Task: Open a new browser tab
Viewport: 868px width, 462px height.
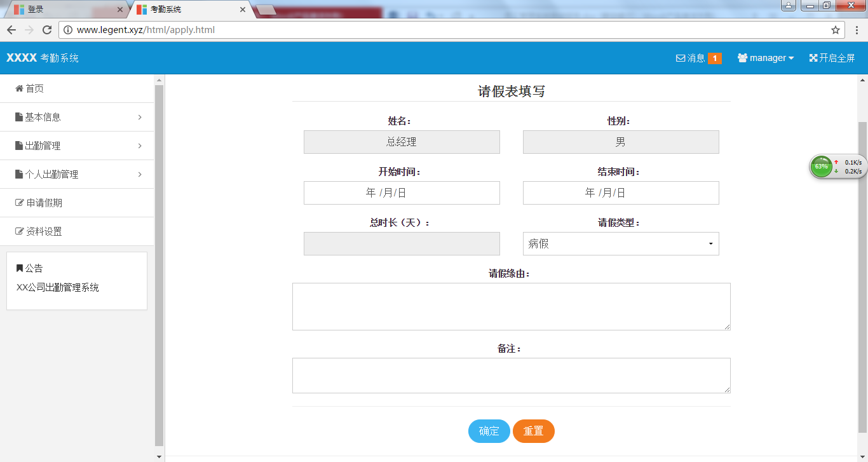Action: click(266, 10)
